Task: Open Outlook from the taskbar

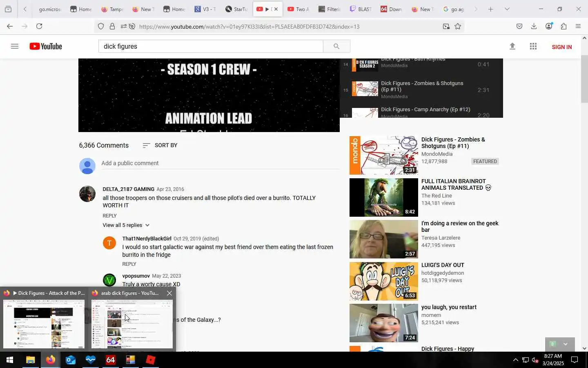Action: tap(70, 360)
